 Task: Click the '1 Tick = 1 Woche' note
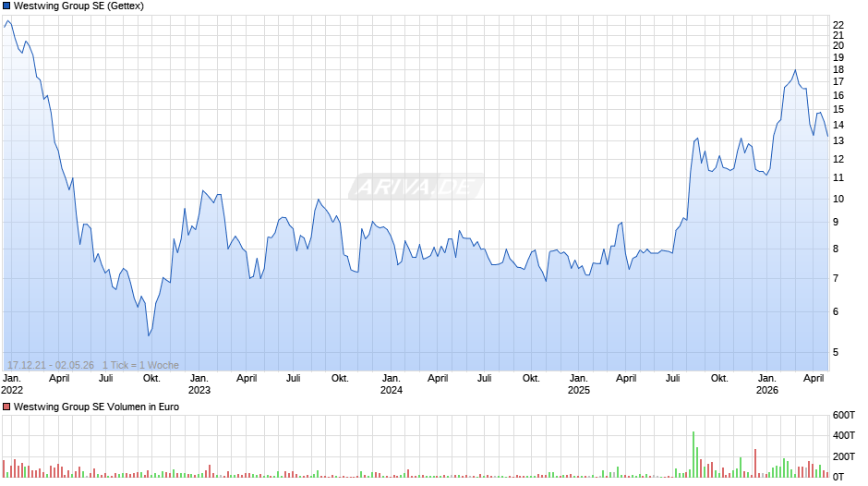140,365
